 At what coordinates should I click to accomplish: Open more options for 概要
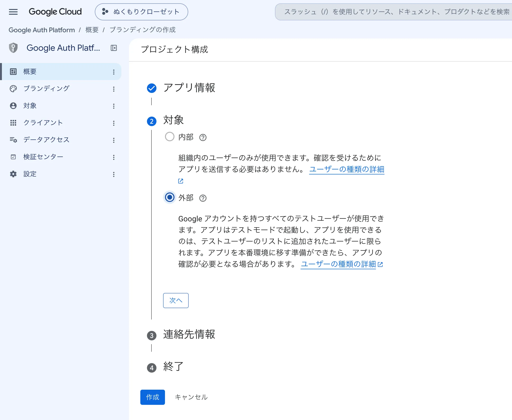pyautogui.click(x=114, y=72)
